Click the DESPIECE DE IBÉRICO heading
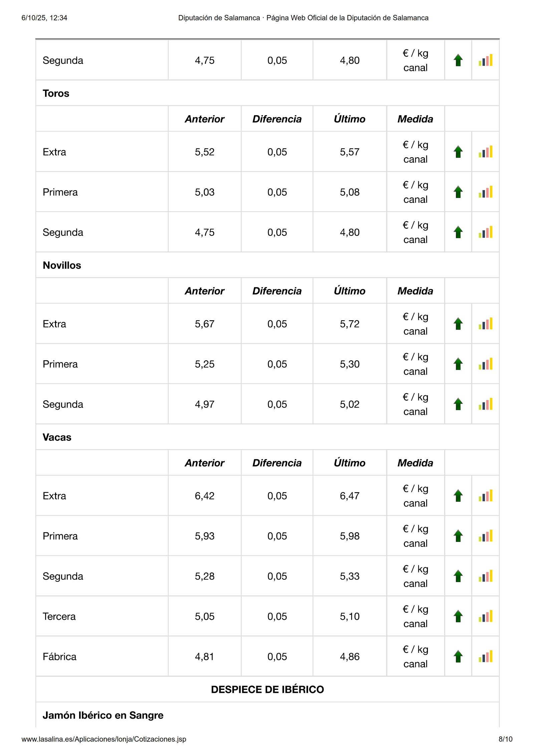Screen dimensions: 534x756 point(267,690)
